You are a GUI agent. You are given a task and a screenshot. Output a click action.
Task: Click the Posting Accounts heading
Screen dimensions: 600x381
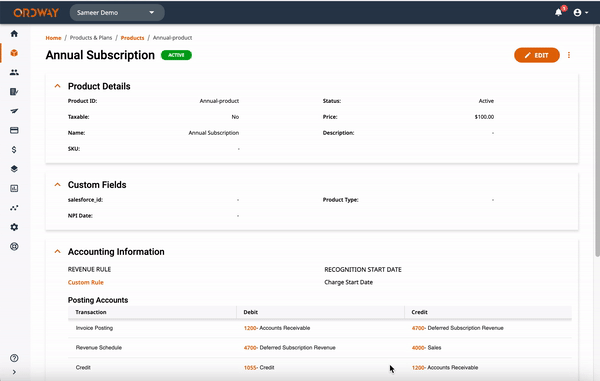98,300
